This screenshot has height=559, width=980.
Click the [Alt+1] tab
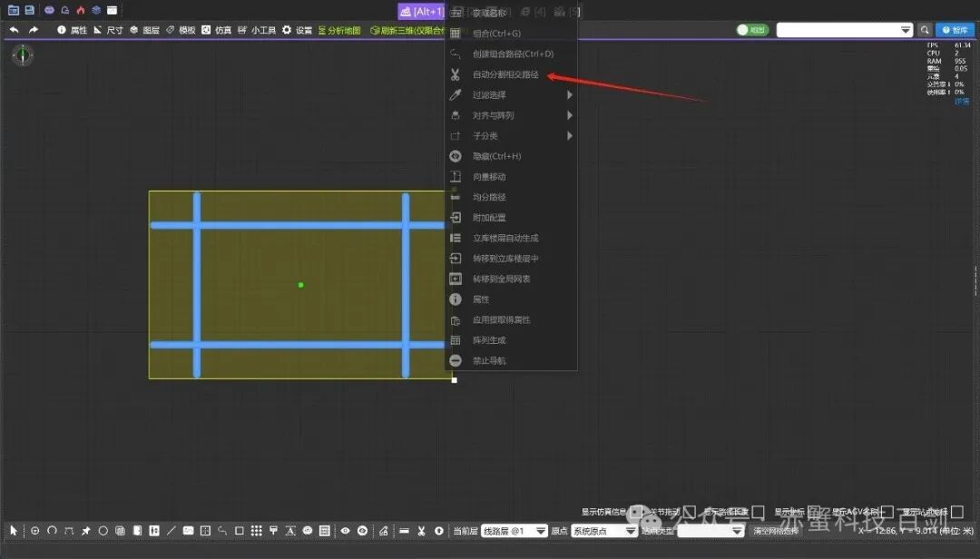coord(421,11)
